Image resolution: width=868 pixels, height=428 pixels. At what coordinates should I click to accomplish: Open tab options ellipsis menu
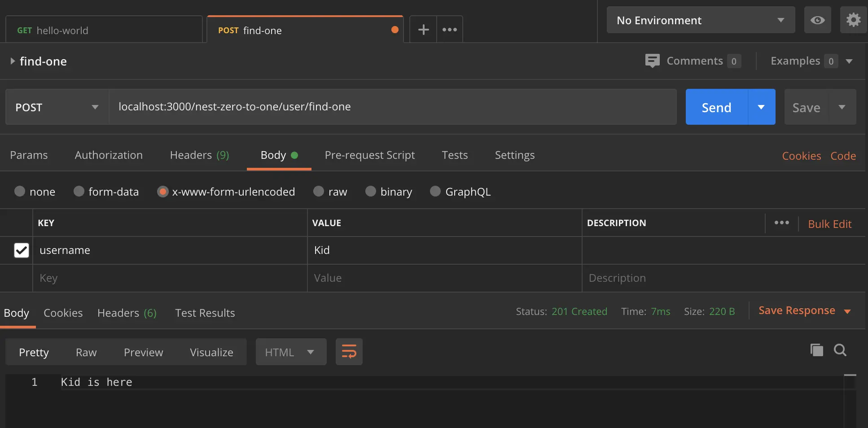(x=450, y=30)
